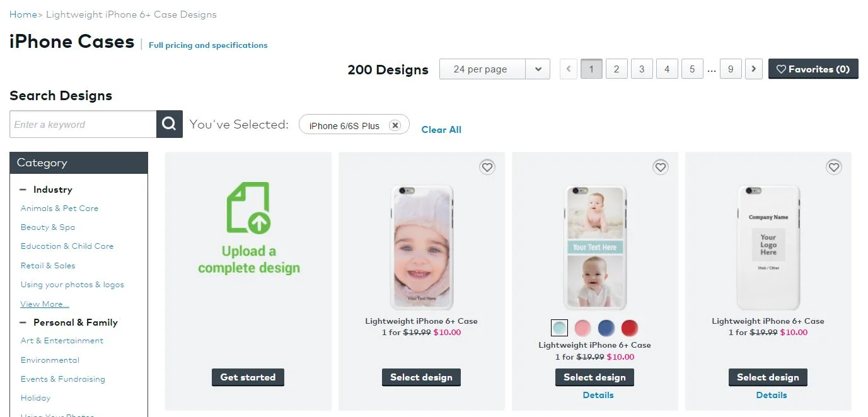Click the Clear All link
The image size is (868, 417).
(x=441, y=130)
